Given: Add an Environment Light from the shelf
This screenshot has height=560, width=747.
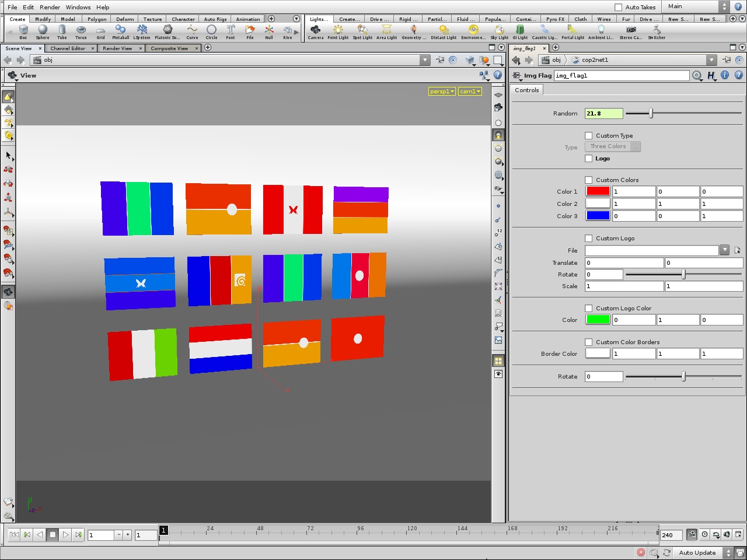Looking at the screenshot, I should pos(473,29).
